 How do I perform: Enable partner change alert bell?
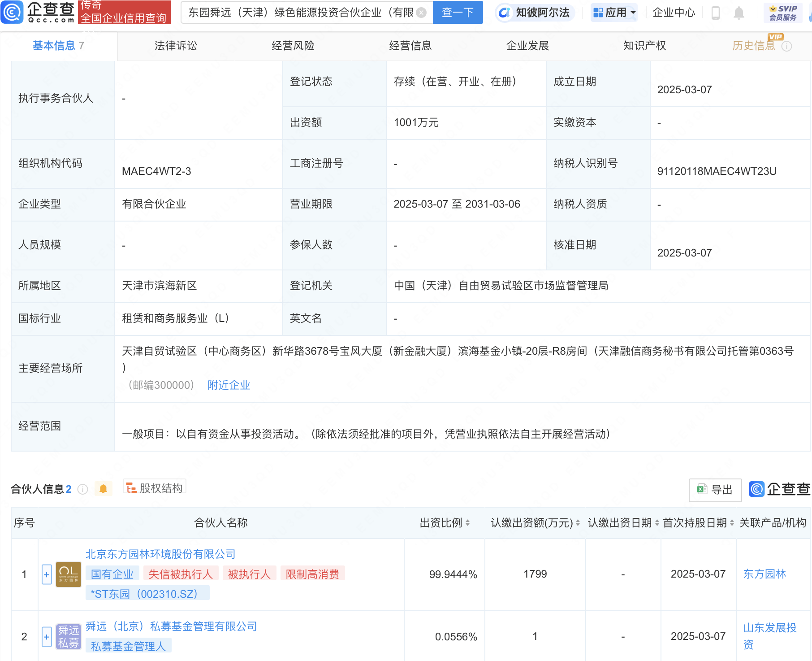103,489
